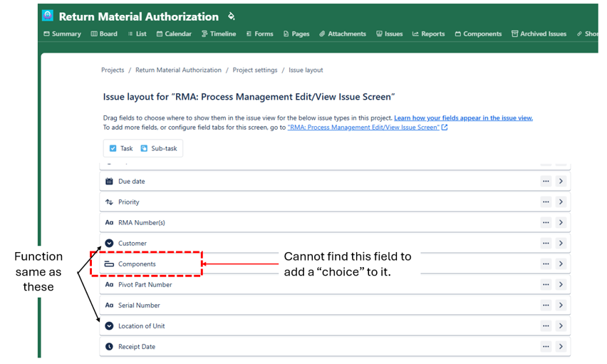Select the 'Receipt Date' field label
The width and height of the screenshot is (607, 364).
[137, 347]
